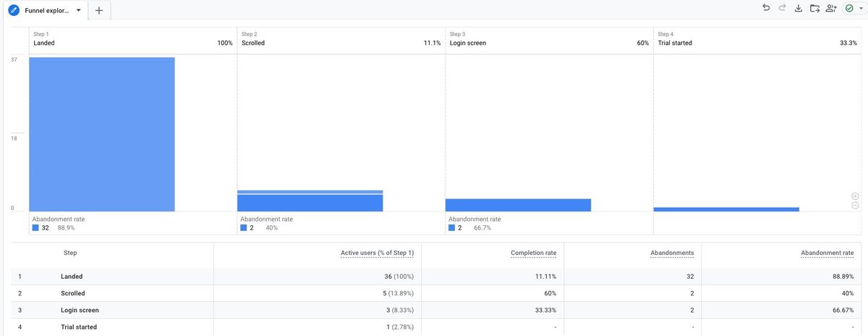Zoom out on the funnel chart

[x=855, y=206]
